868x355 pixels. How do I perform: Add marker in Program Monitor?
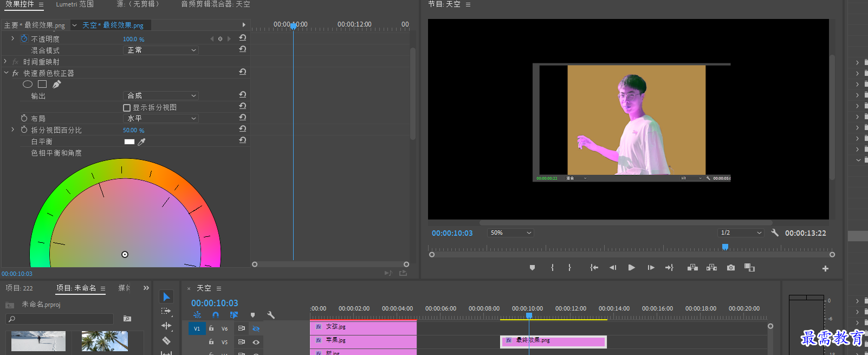[x=532, y=268]
